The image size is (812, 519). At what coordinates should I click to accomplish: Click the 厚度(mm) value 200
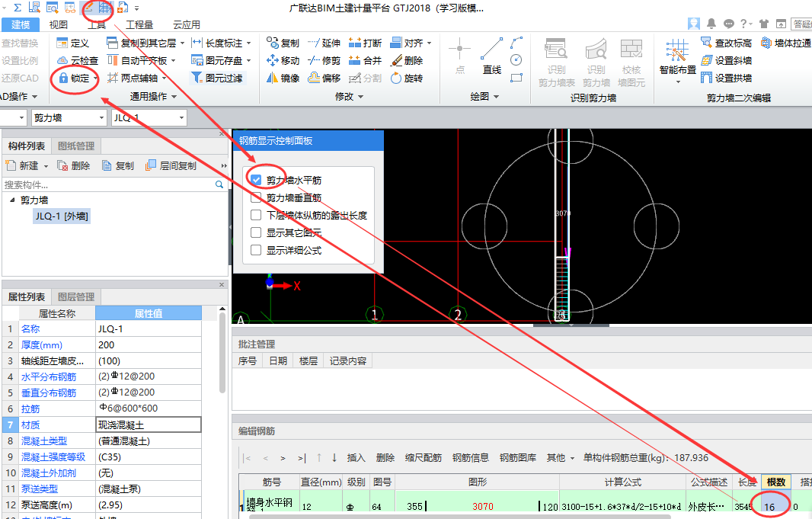(149, 345)
